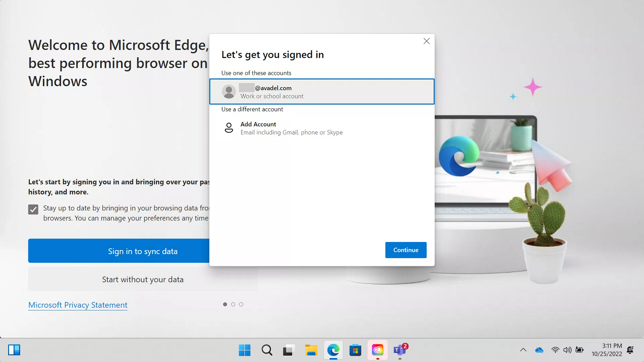Viewport: 644px width, 362px height.
Task: Show hidden system tray icons
Action: click(x=523, y=350)
